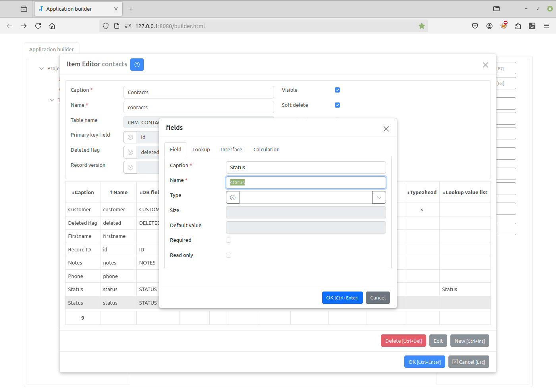
Task: Open the browser extensions puzzle icon
Action: point(518,26)
